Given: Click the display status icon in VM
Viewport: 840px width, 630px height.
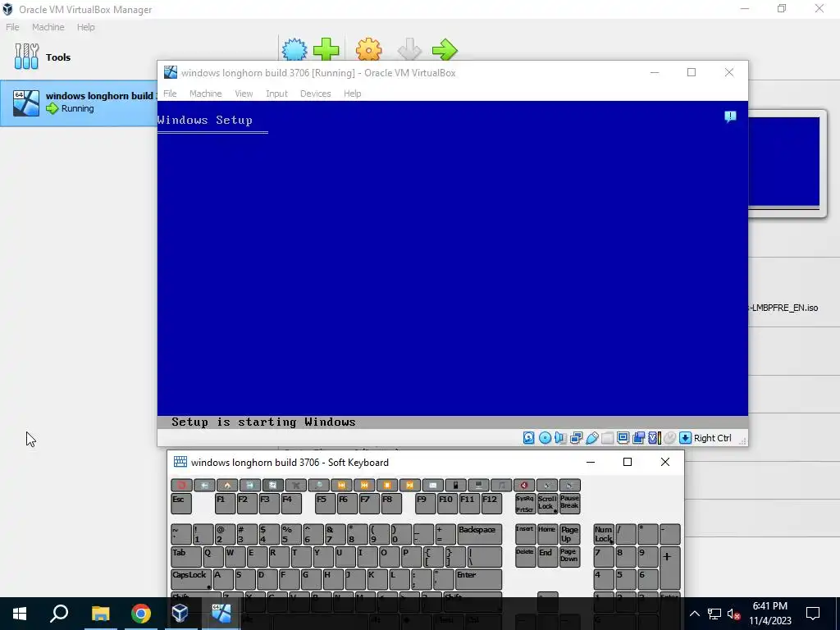Looking at the screenshot, I should tap(623, 438).
